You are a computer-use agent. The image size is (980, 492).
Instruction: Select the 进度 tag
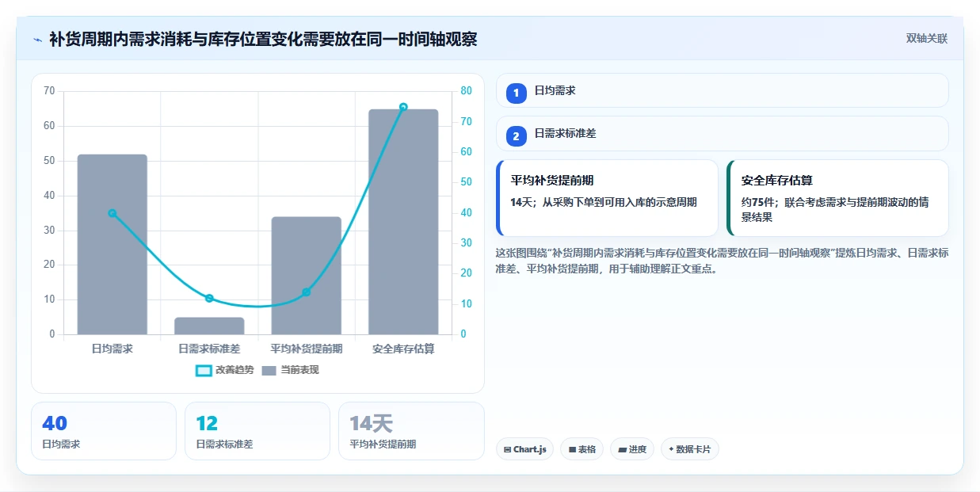click(632, 449)
